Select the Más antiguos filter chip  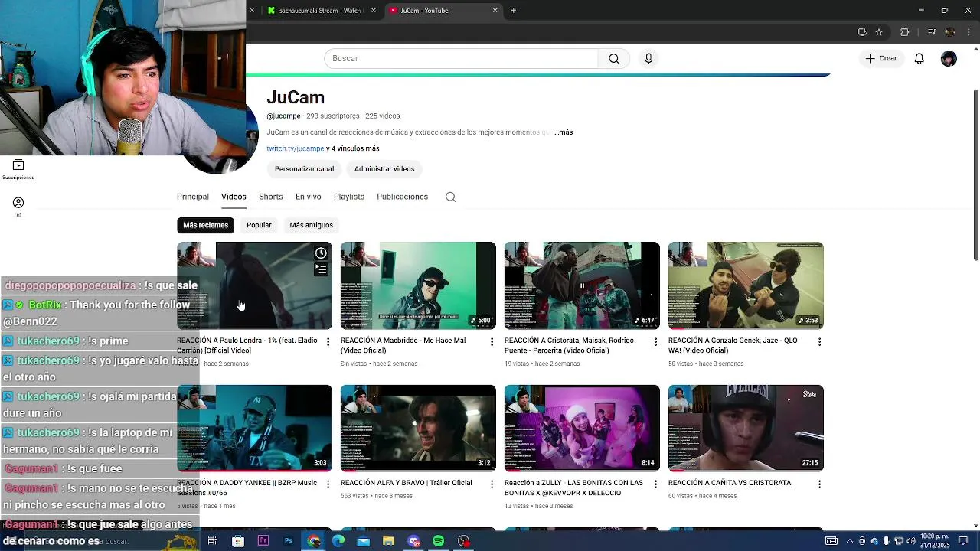click(x=312, y=225)
